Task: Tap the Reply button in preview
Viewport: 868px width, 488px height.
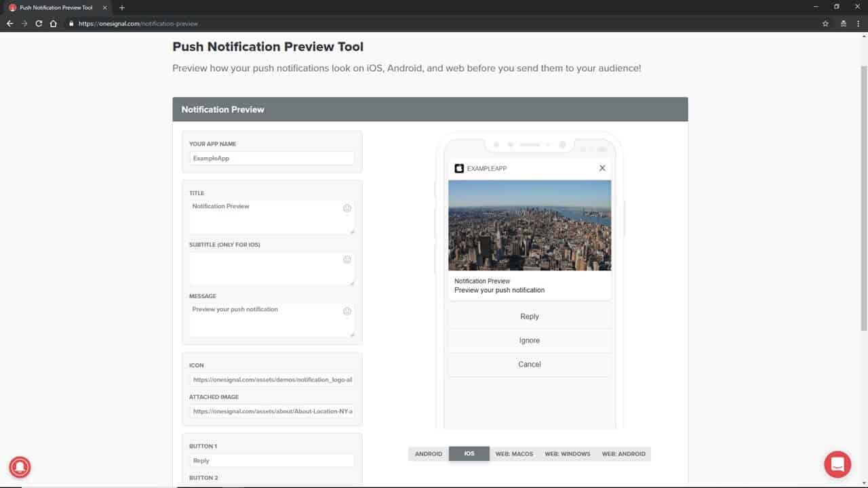Action: (x=530, y=317)
